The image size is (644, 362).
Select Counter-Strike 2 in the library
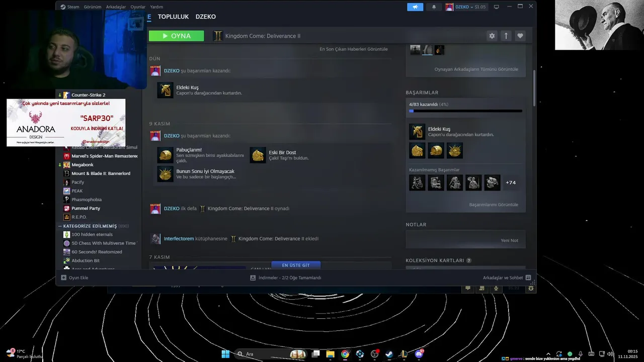[x=88, y=95]
